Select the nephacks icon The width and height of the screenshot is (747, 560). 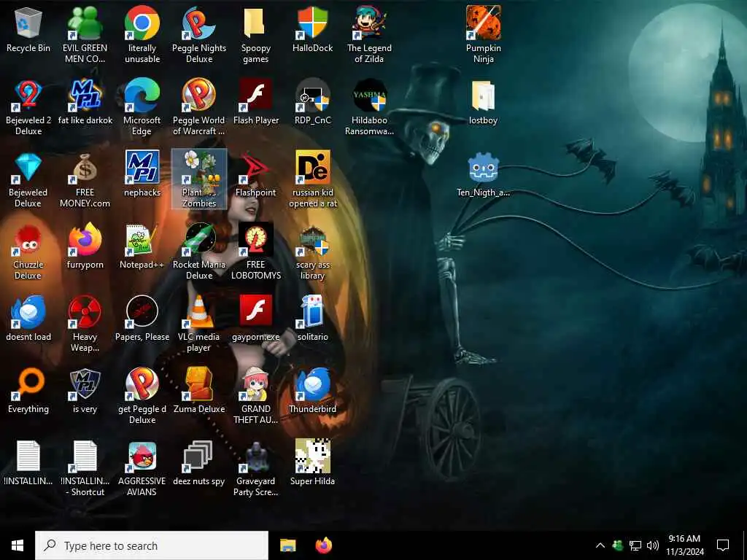click(x=142, y=174)
